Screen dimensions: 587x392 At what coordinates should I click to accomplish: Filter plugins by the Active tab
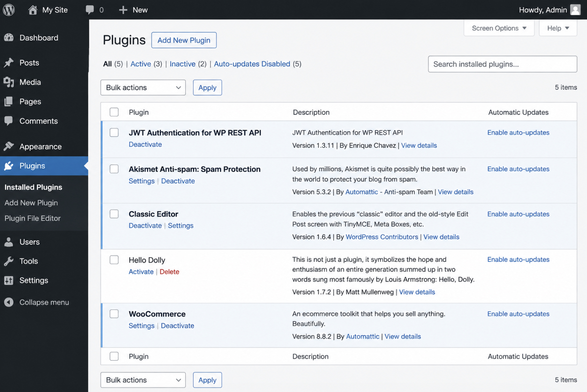point(141,64)
